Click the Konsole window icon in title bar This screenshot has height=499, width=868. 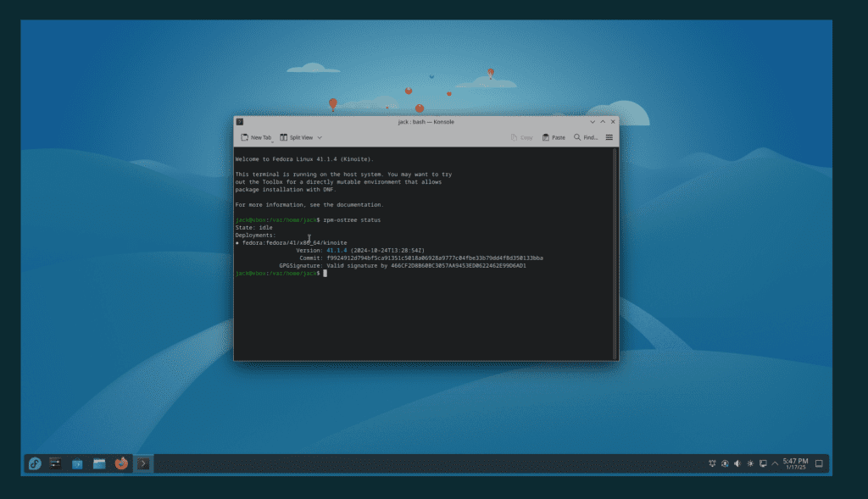[x=240, y=122]
